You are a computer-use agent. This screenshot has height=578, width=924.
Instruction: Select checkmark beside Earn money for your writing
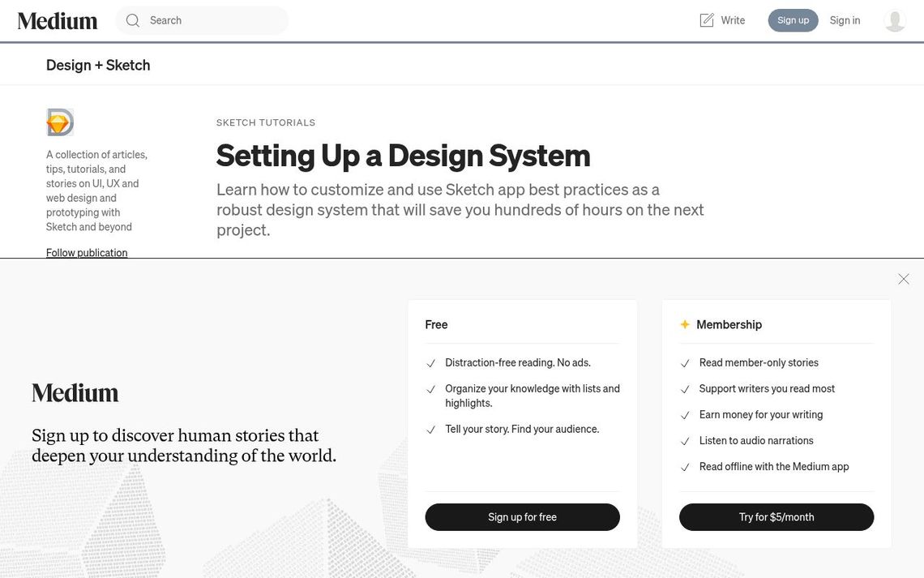point(685,415)
